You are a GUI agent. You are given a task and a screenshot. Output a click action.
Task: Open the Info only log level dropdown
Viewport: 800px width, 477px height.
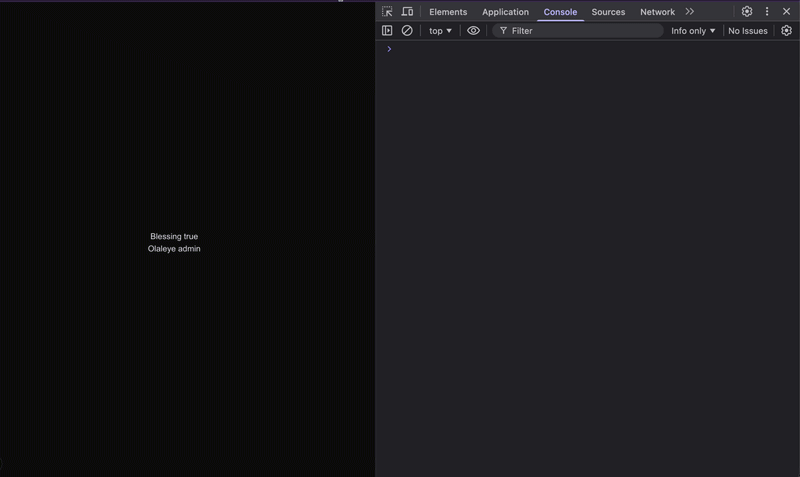pyautogui.click(x=693, y=31)
